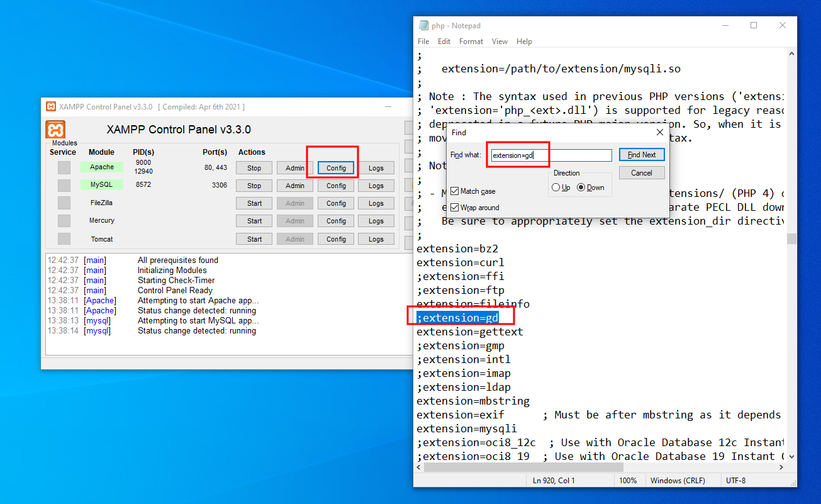
Task: Cancel the Find dialog
Action: pyautogui.click(x=642, y=172)
